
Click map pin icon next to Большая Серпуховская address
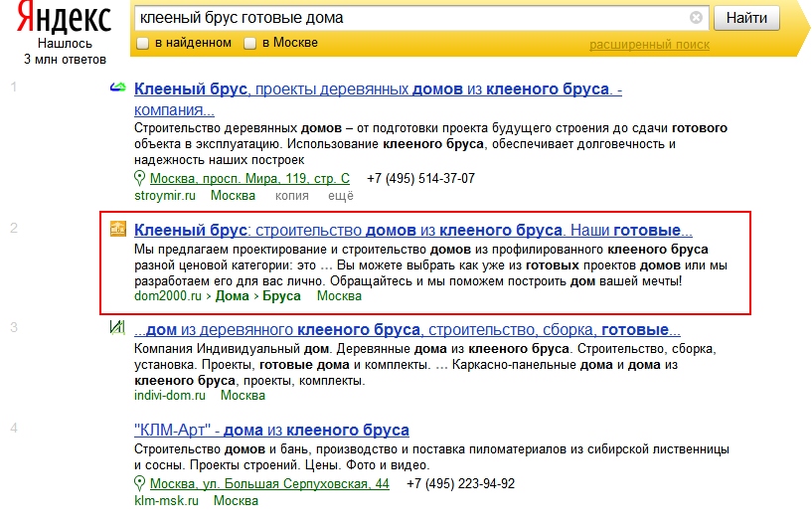pos(139,483)
